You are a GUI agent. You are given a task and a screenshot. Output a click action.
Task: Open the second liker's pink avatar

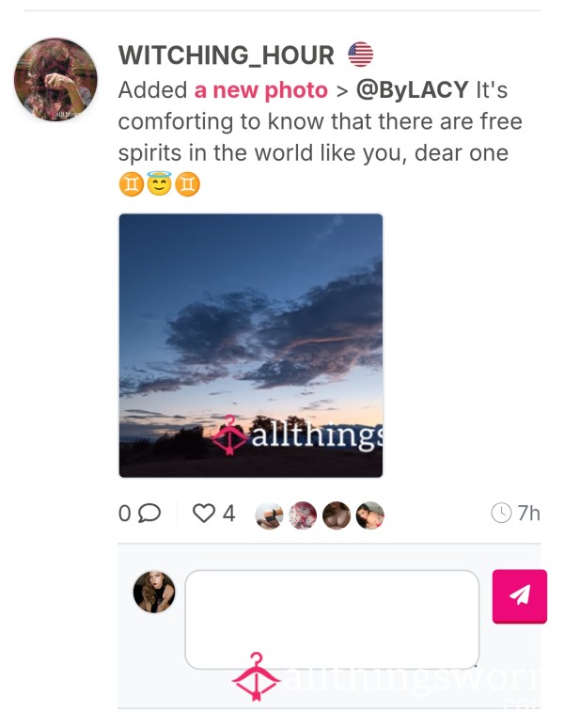pyautogui.click(x=303, y=515)
